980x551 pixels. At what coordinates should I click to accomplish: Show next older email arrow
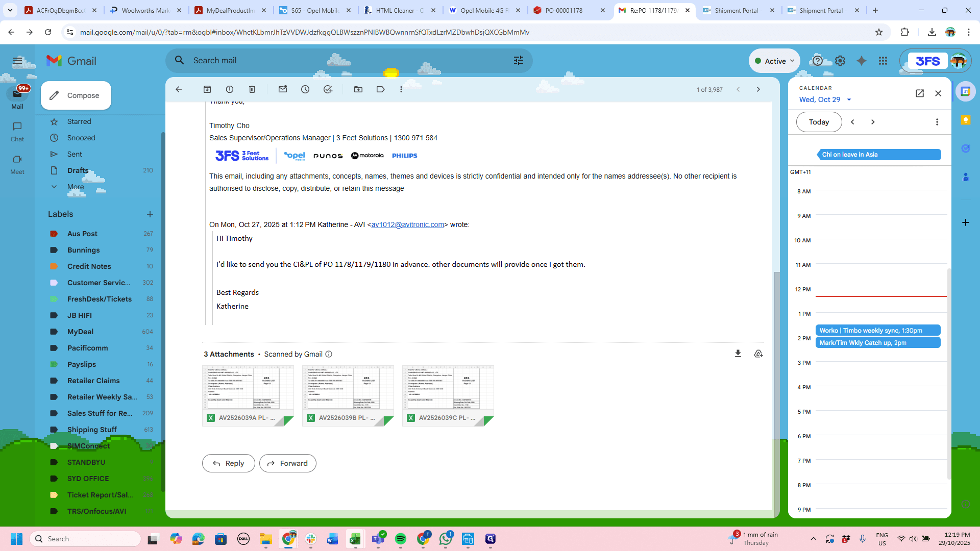[x=758, y=89]
